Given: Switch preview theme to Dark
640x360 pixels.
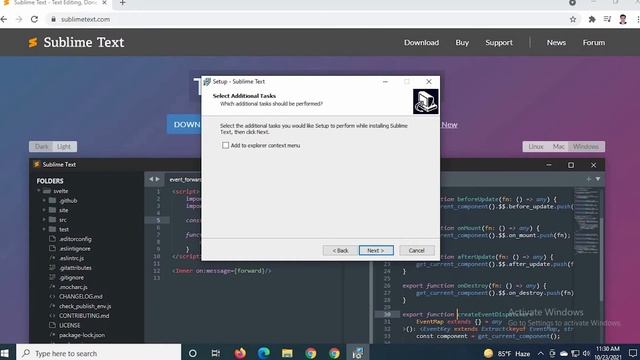Looking at the screenshot, I should 41,147.
